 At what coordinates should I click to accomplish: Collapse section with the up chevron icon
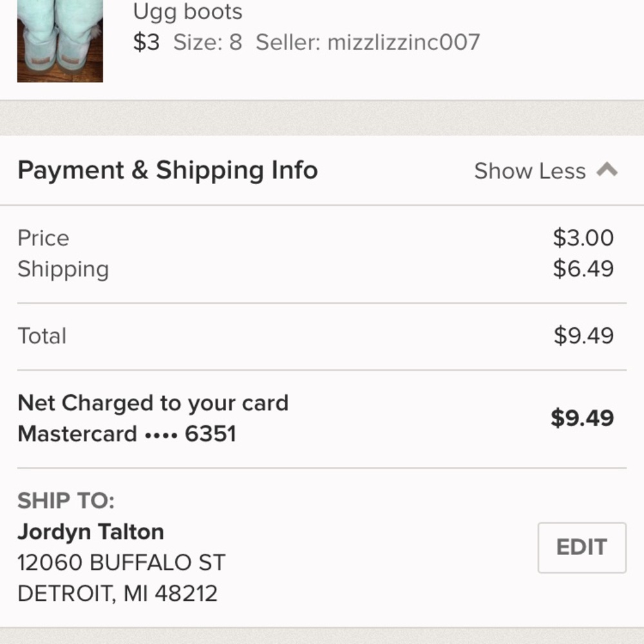[x=607, y=170]
